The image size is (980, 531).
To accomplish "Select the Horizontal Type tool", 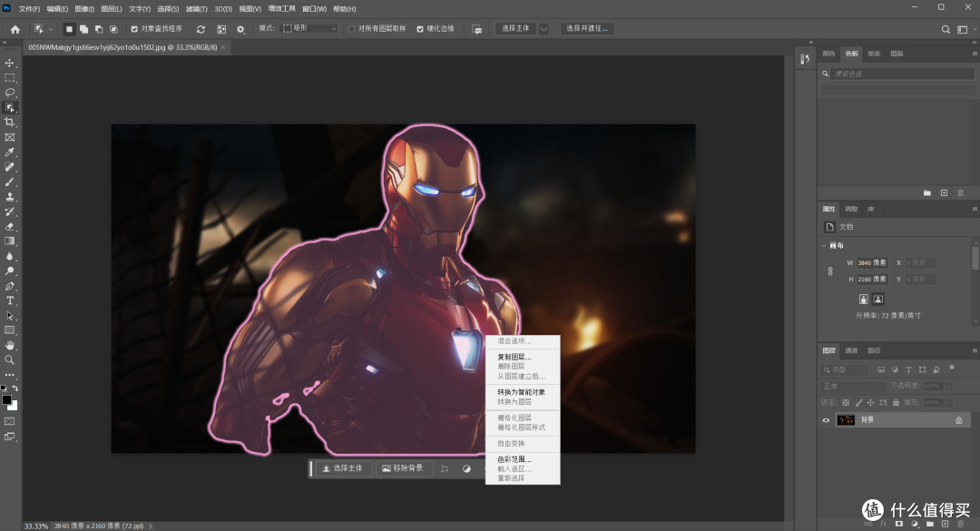I will [9, 300].
